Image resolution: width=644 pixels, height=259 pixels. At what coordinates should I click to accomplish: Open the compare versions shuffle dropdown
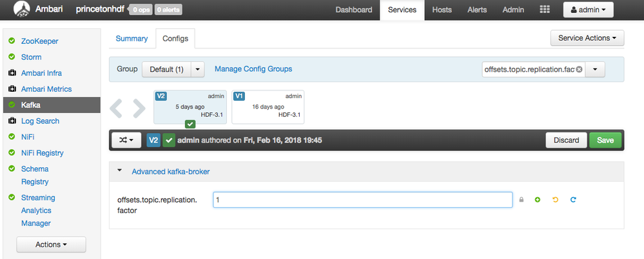[x=127, y=140]
